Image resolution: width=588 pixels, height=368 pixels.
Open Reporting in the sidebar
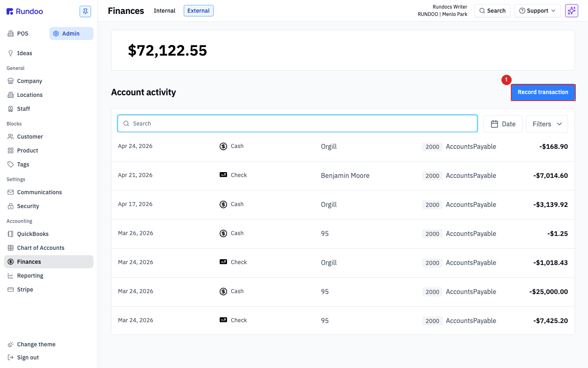(x=49, y=276)
